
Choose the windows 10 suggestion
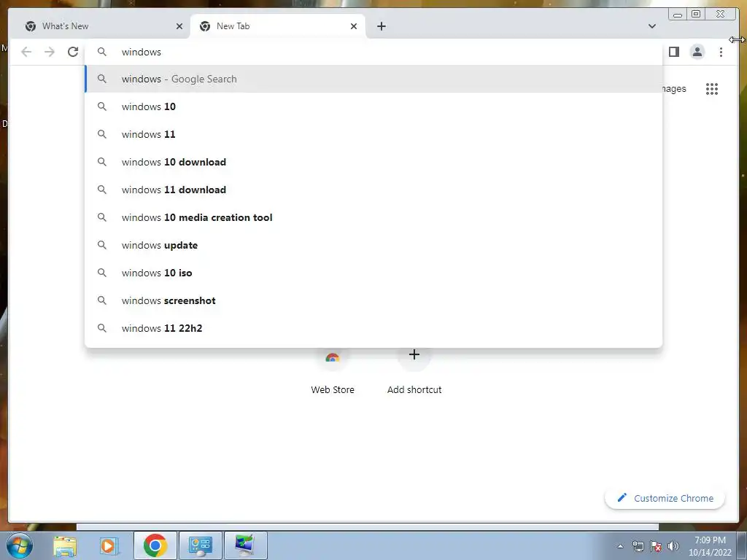click(x=373, y=106)
